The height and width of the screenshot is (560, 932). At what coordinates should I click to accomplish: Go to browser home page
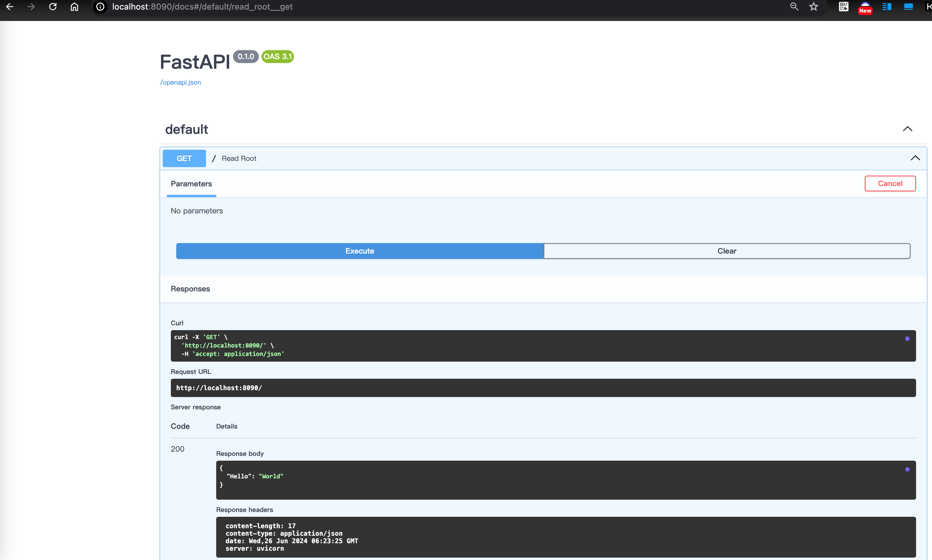(74, 7)
